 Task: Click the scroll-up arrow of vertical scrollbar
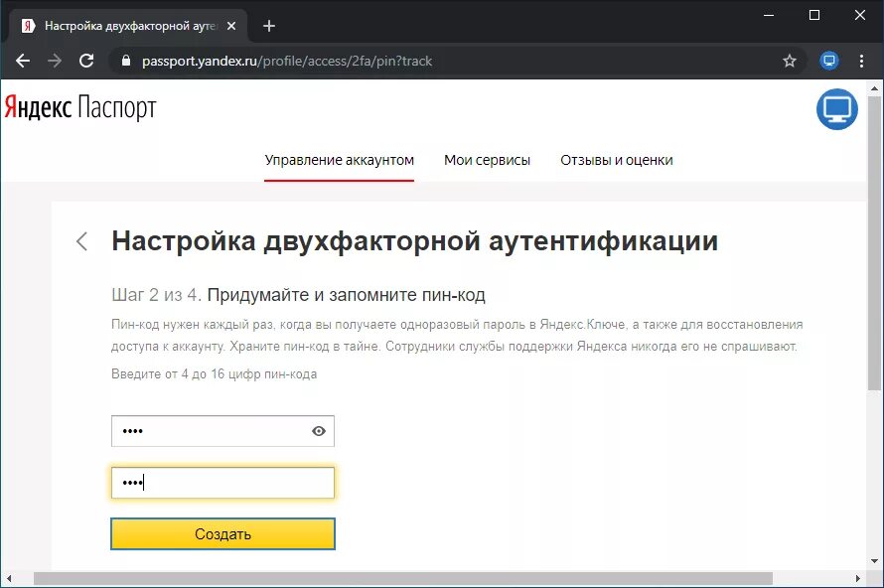tap(874, 88)
